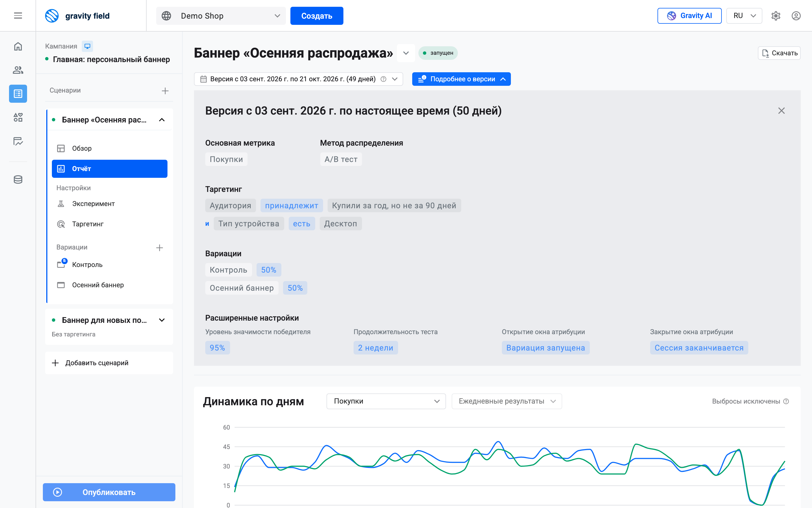Click the Выбросы исключены label

pyautogui.click(x=746, y=401)
